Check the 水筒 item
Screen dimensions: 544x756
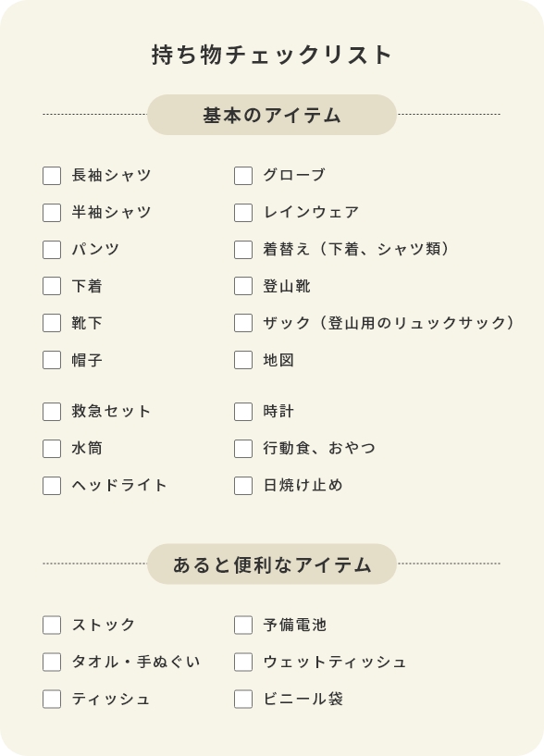point(51,448)
